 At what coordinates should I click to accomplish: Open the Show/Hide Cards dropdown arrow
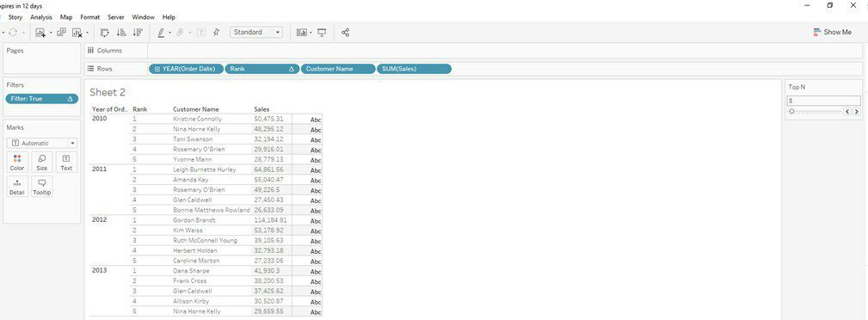[311, 33]
